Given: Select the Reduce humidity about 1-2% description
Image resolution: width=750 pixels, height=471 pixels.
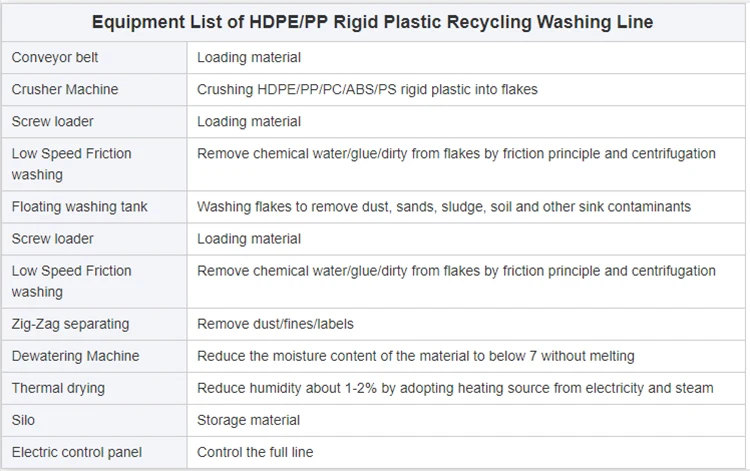Looking at the screenshot, I should (x=455, y=388).
